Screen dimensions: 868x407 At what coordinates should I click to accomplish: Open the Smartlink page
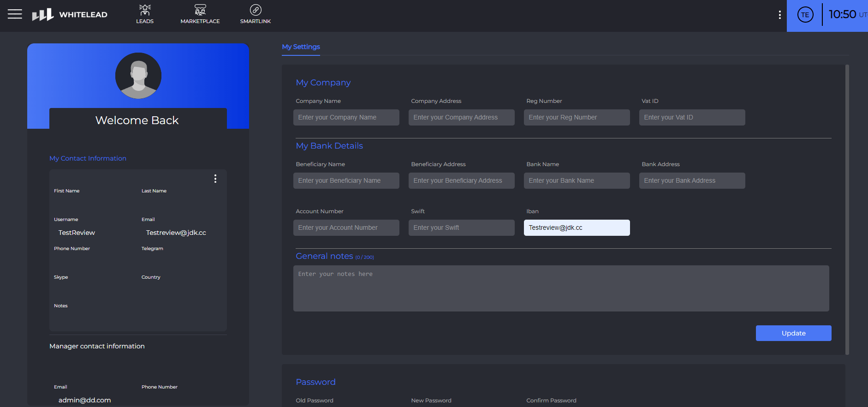point(255,14)
